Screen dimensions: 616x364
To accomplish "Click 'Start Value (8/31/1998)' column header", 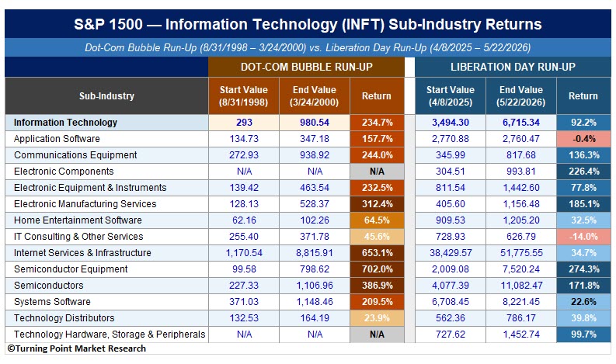I will [244, 96].
